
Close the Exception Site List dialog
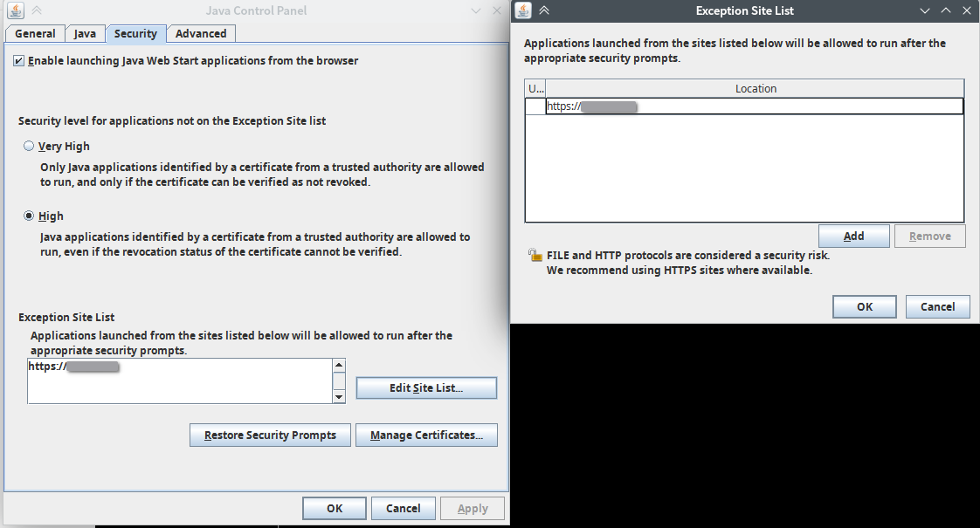pos(966,10)
